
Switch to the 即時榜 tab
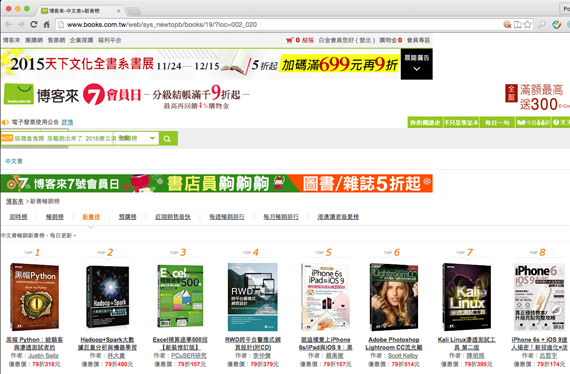[18, 217]
